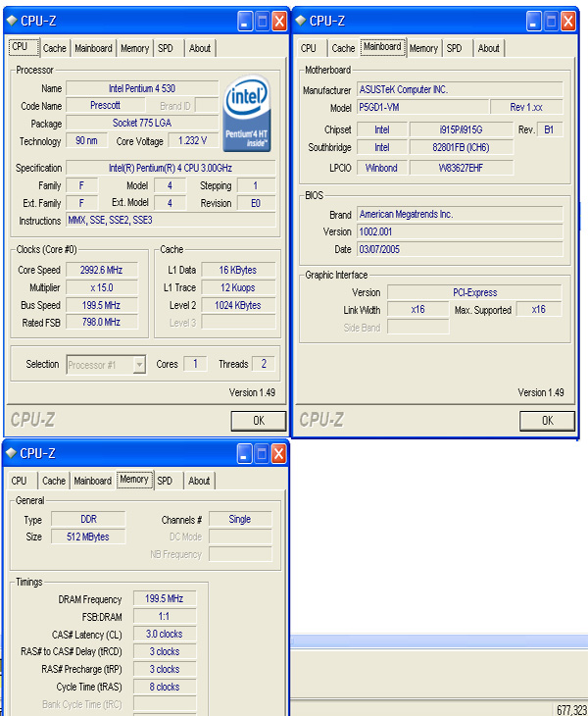Click the 2992.6 MHz core speed value
588x716 pixels.
tap(101, 270)
